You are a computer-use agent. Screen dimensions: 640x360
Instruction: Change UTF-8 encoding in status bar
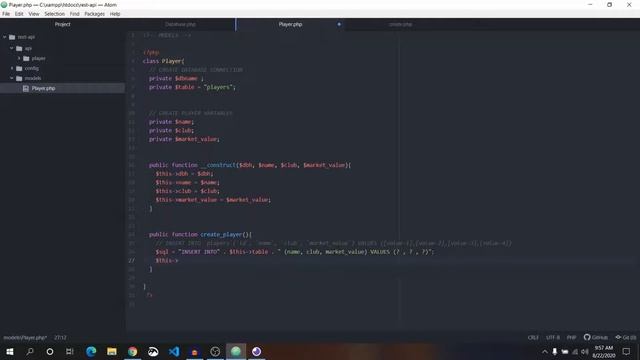553,338
